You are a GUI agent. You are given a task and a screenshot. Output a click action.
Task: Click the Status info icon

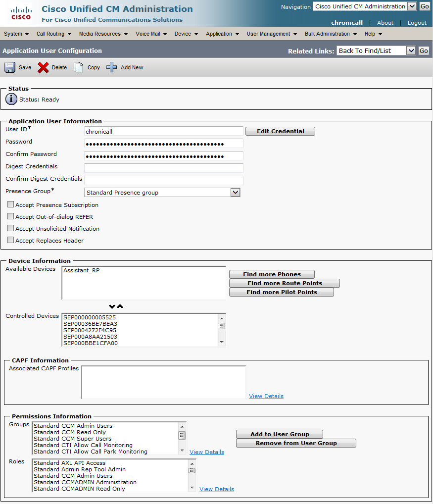coord(11,99)
